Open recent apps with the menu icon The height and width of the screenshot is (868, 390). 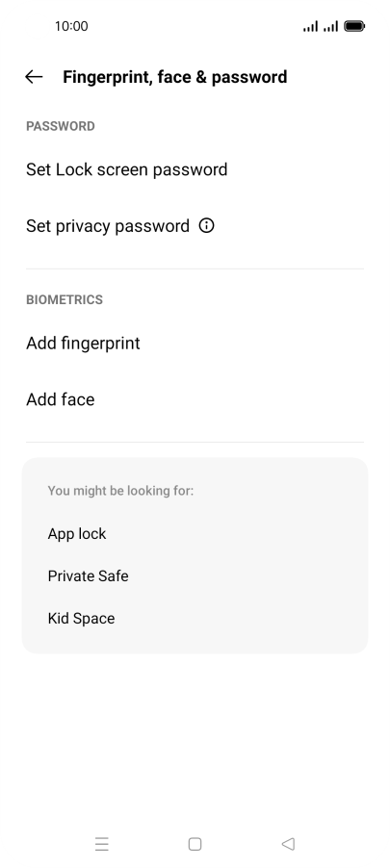click(x=102, y=844)
